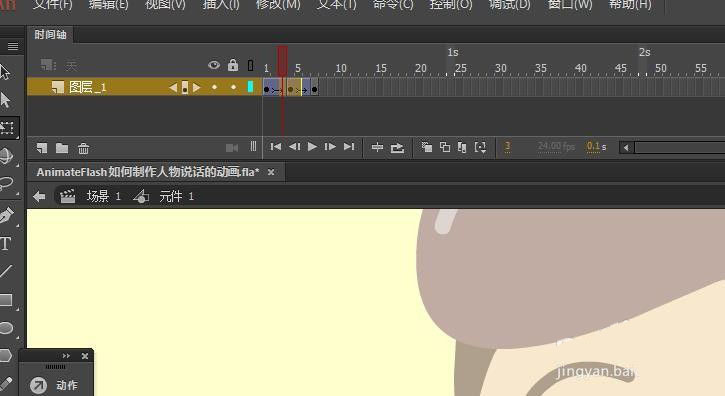Open the 帮助(H) menu
This screenshot has width=725, height=396.
[x=630, y=5]
